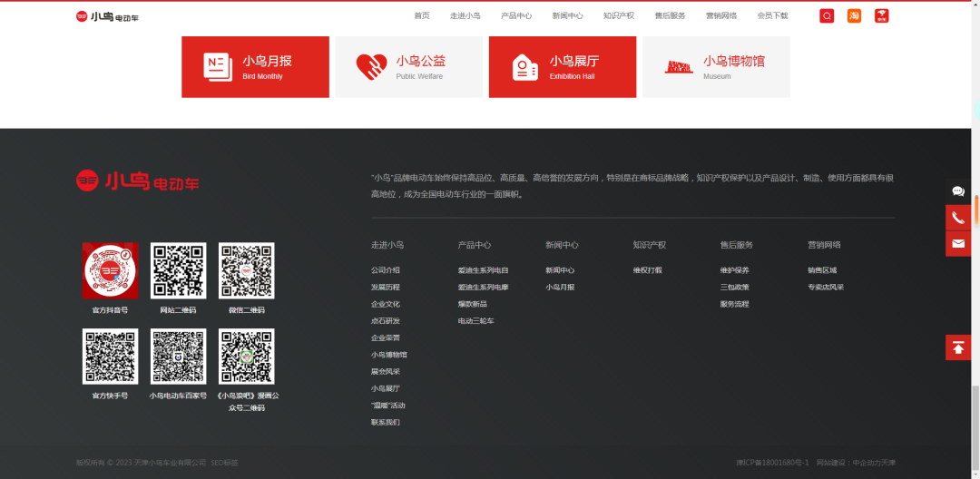The height and width of the screenshot is (479, 980).
Task: Click footer link "温暖"活动
Action: point(388,406)
